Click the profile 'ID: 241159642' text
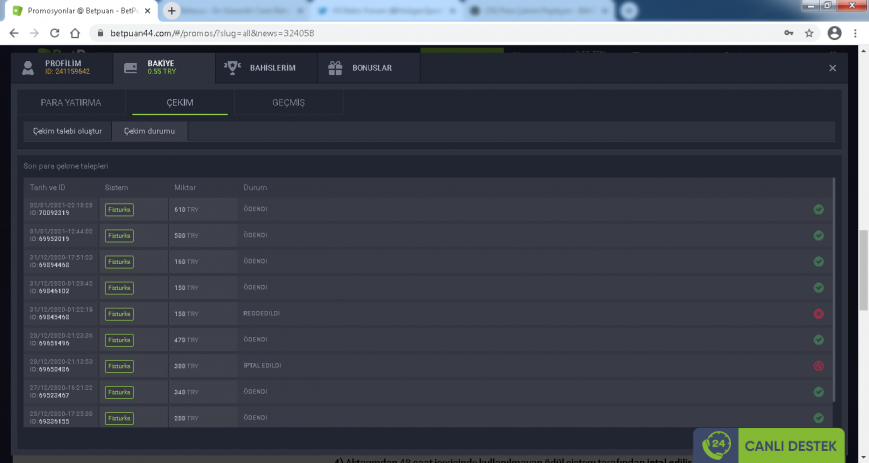The width and height of the screenshot is (869, 463). click(x=67, y=72)
